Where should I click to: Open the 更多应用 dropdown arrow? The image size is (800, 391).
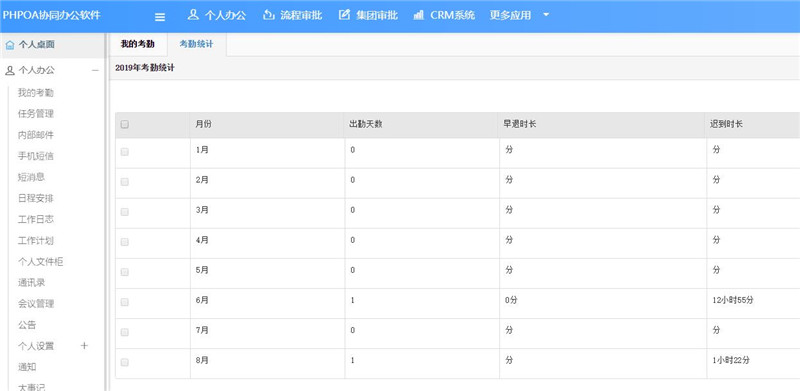(x=546, y=15)
